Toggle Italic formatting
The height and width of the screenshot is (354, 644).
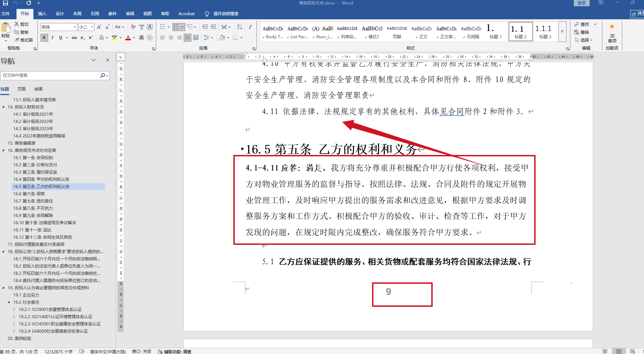pos(52,38)
